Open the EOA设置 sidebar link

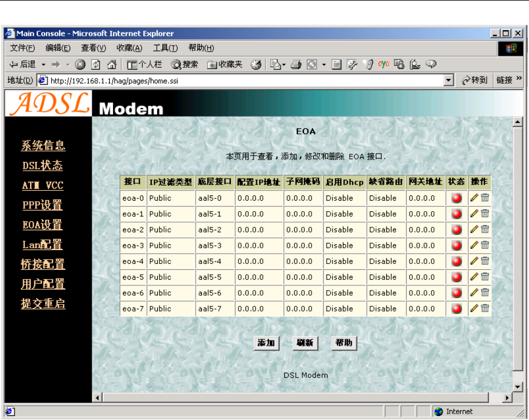click(42, 225)
